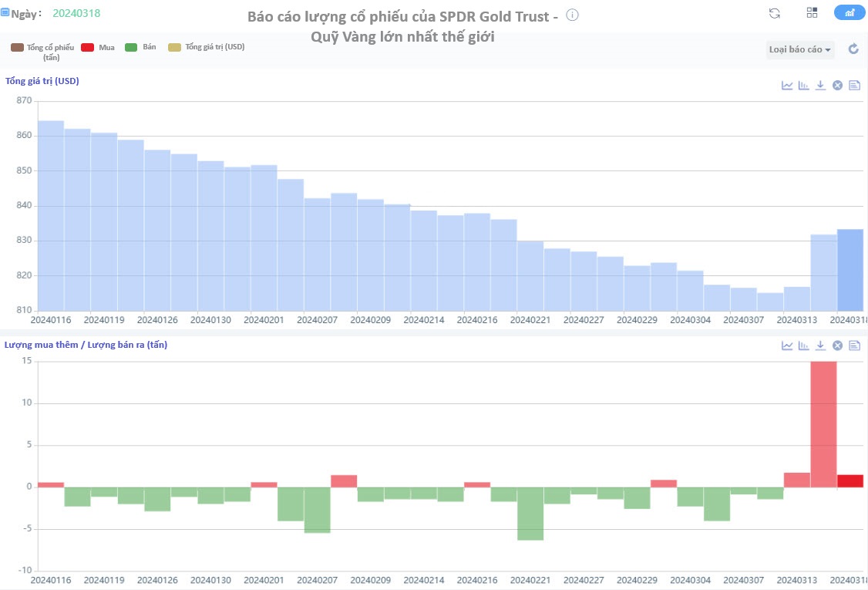The height and width of the screenshot is (590, 868).
Task: Select the 20240201 bar in the top chart
Action: click(264, 238)
